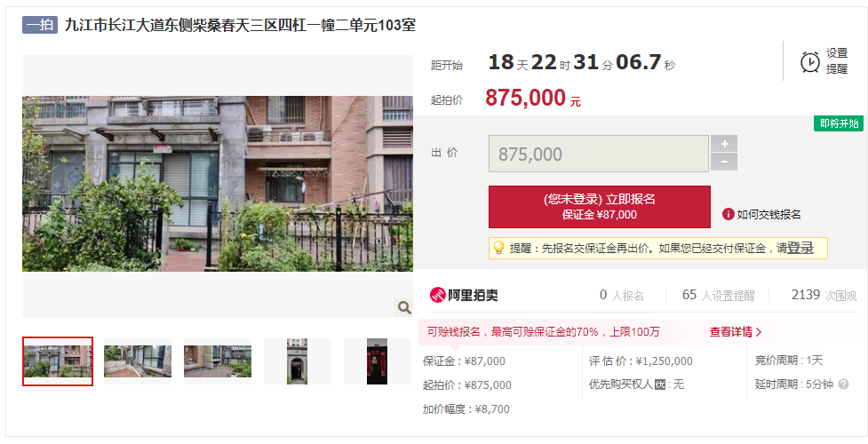This screenshot has height=444, width=868.
Task: Open the magnifier zoom icon on the photo
Action: [404, 307]
